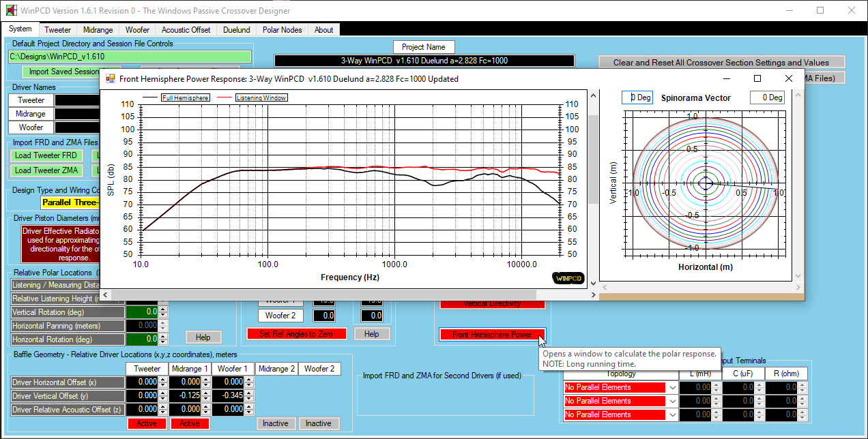The height and width of the screenshot is (439, 868).
Task: Switch to the Polar Nodes tab
Action: pyautogui.click(x=283, y=30)
